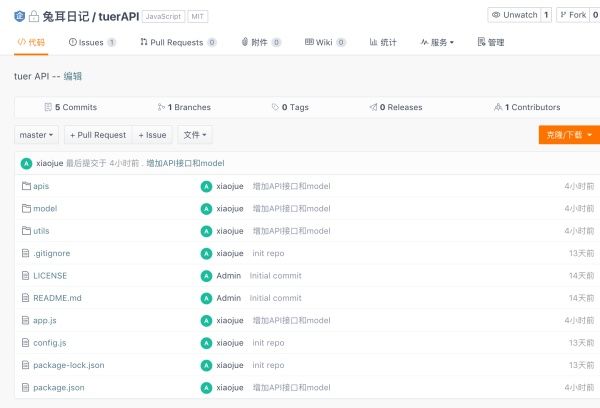Open the package.json file

[59, 387]
